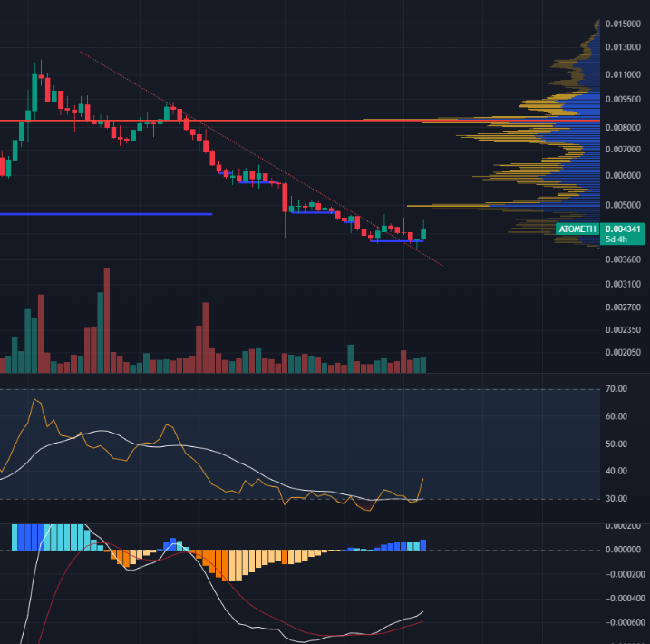This screenshot has width=650, height=644.
Task: Click the 0.009500 price axis label
Action: point(623,100)
